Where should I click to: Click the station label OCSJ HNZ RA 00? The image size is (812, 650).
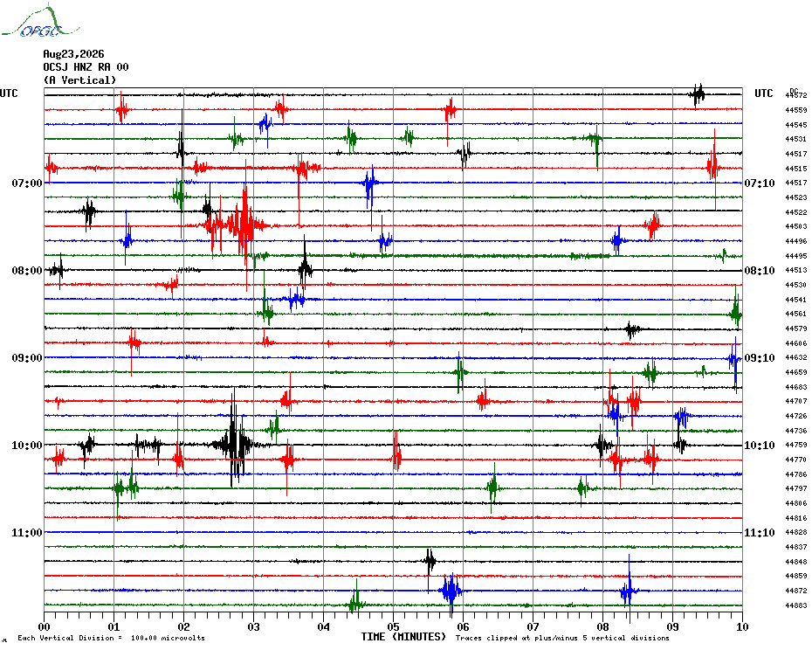(x=86, y=67)
